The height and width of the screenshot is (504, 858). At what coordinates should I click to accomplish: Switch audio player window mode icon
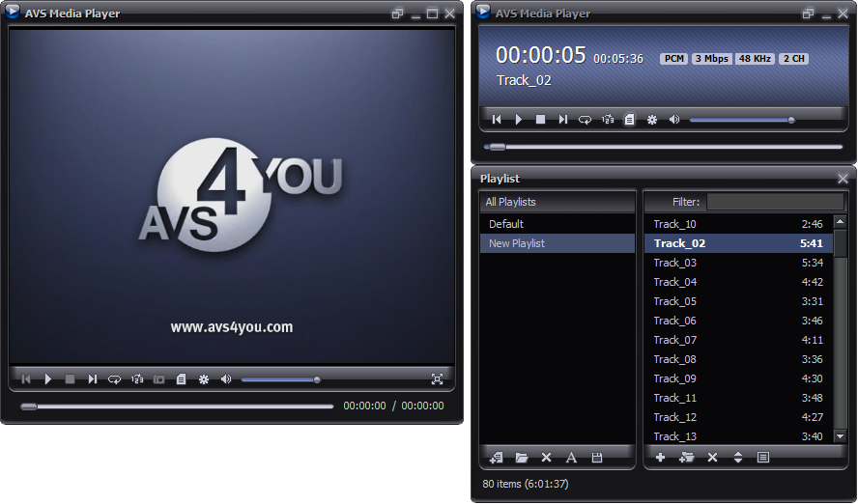tap(808, 14)
